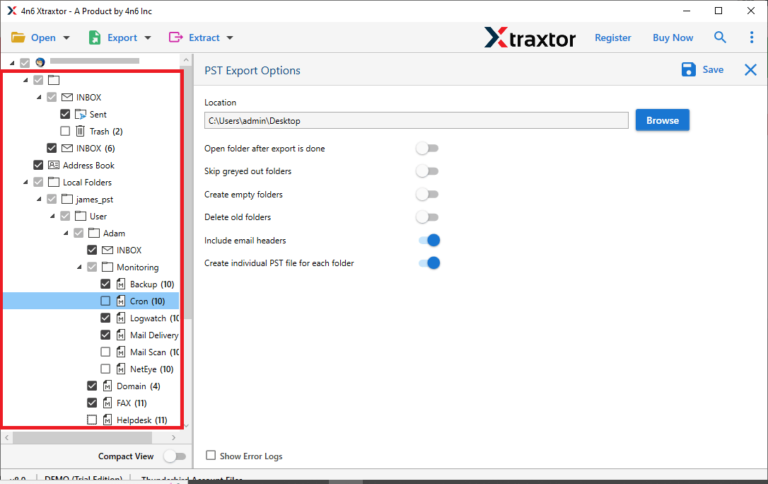Click the Address Book contact card icon
Viewport: 768px width, 484px height.
[x=53, y=165]
